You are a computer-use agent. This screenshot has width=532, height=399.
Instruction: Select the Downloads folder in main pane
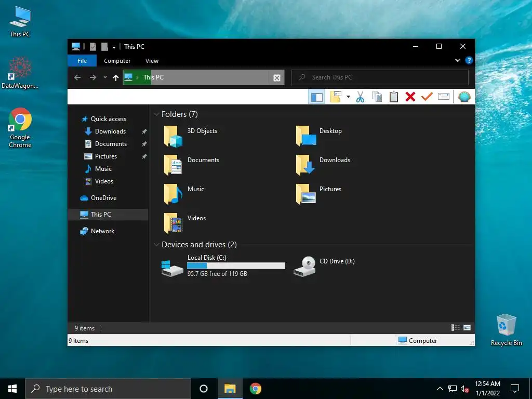tap(323, 166)
